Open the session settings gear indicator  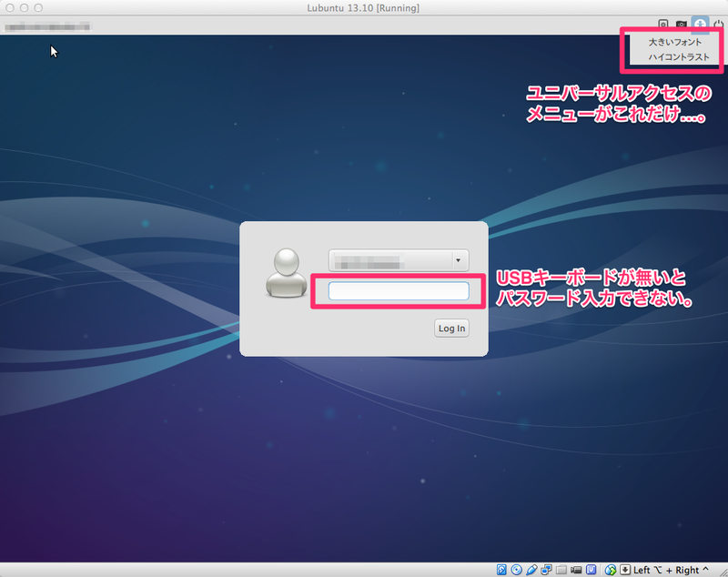coord(663,24)
